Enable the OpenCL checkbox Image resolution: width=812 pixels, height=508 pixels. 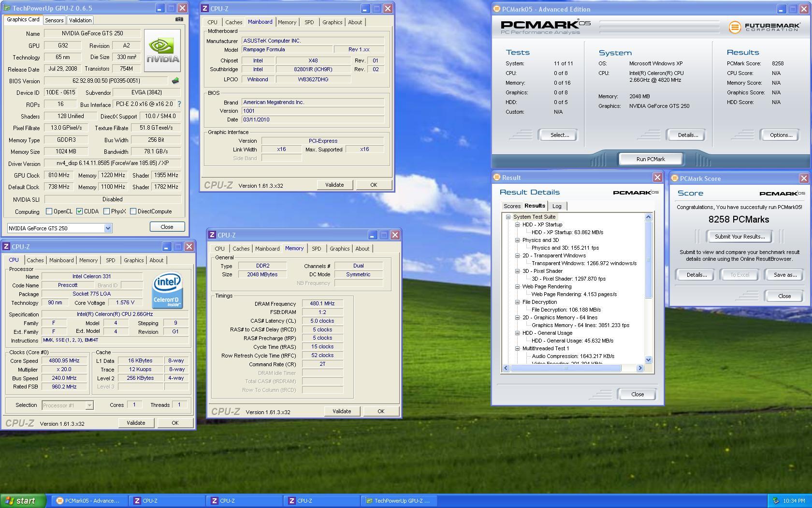pos(49,211)
